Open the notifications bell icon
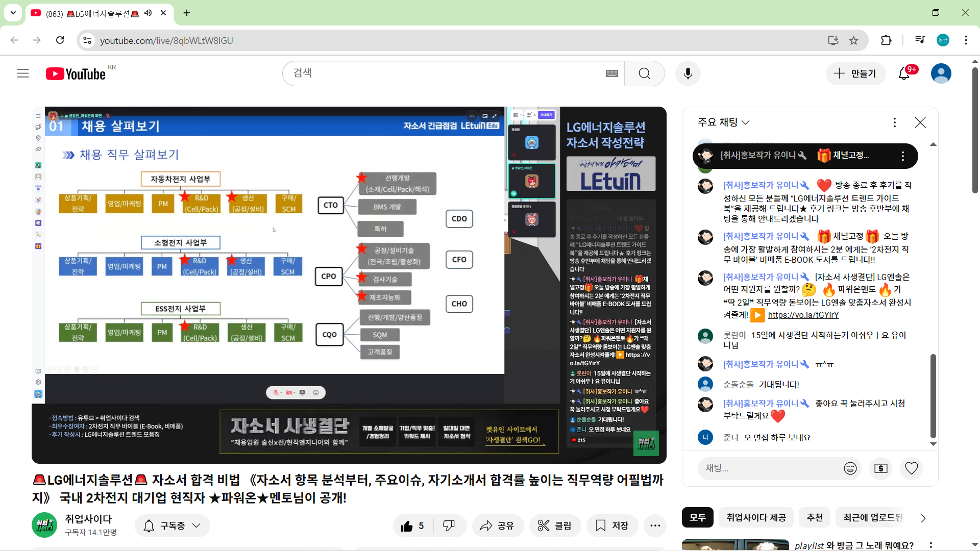 [x=904, y=73]
